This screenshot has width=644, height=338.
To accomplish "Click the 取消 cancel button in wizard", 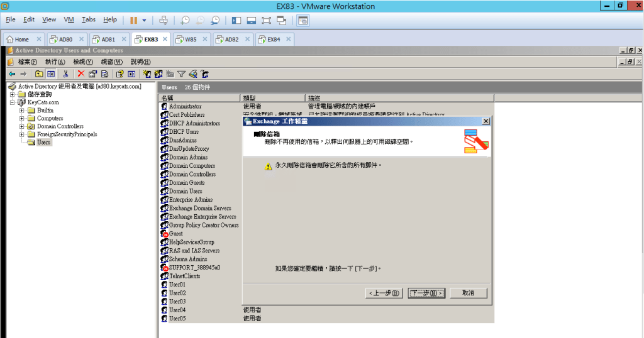I will point(467,293).
